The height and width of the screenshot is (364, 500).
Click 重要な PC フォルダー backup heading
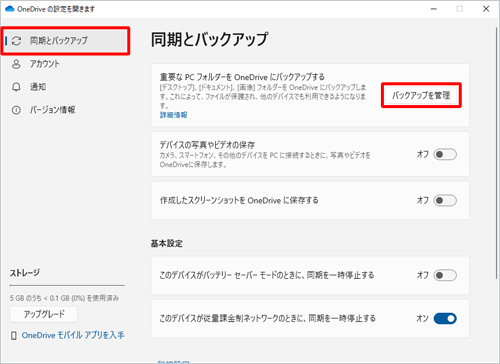pos(242,77)
